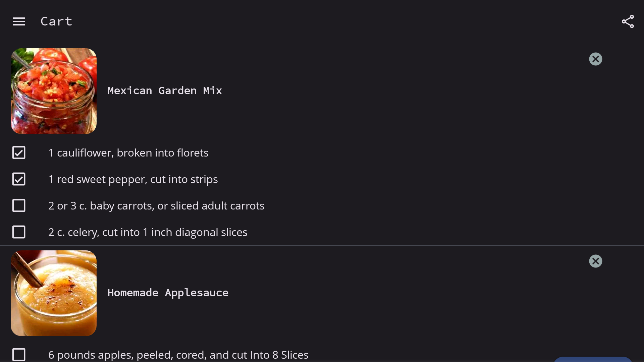Screen dimensions: 644x362
Task: Select the red sweet pepper strips text
Action: [x=133, y=179]
